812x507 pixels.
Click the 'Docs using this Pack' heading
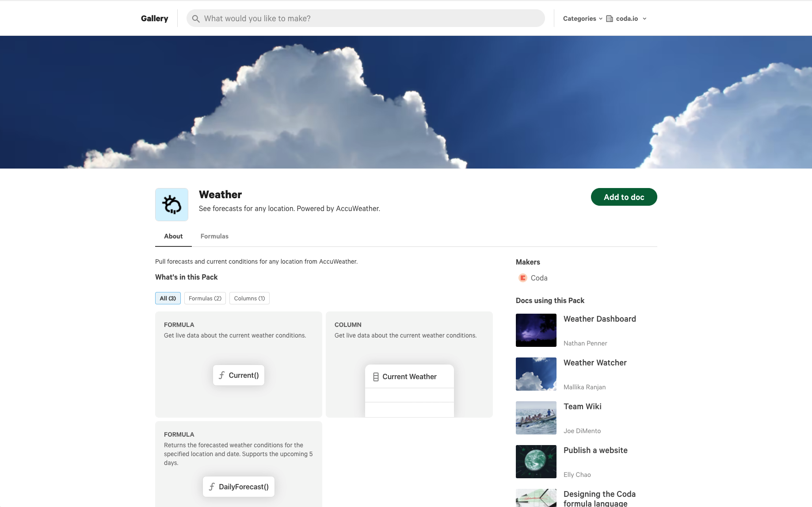point(550,300)
